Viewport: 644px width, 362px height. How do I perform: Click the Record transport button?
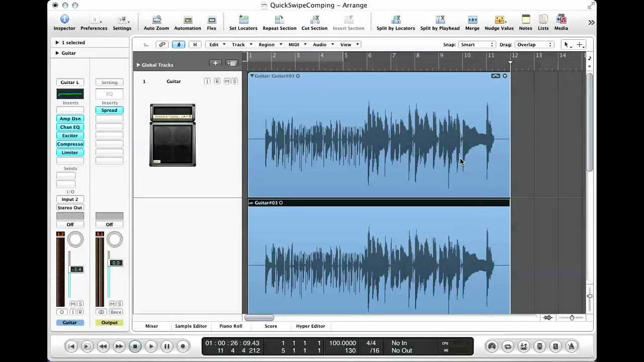(x=183, y=346)
